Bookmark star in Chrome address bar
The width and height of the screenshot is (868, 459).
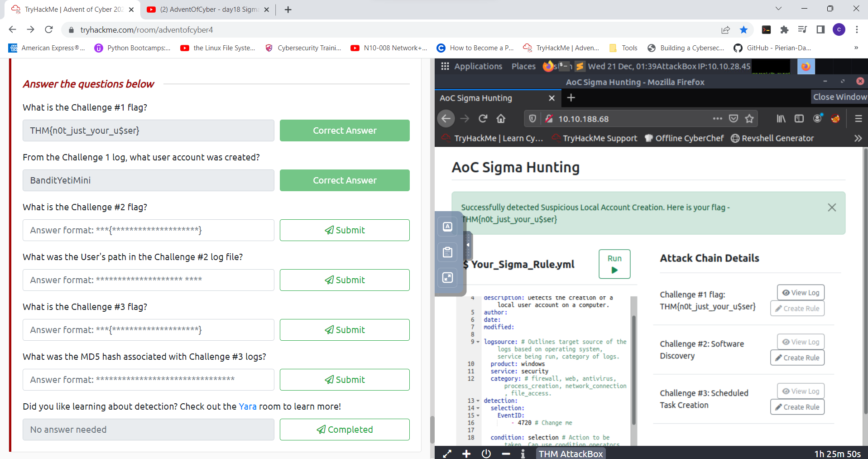tap(743, 30)
